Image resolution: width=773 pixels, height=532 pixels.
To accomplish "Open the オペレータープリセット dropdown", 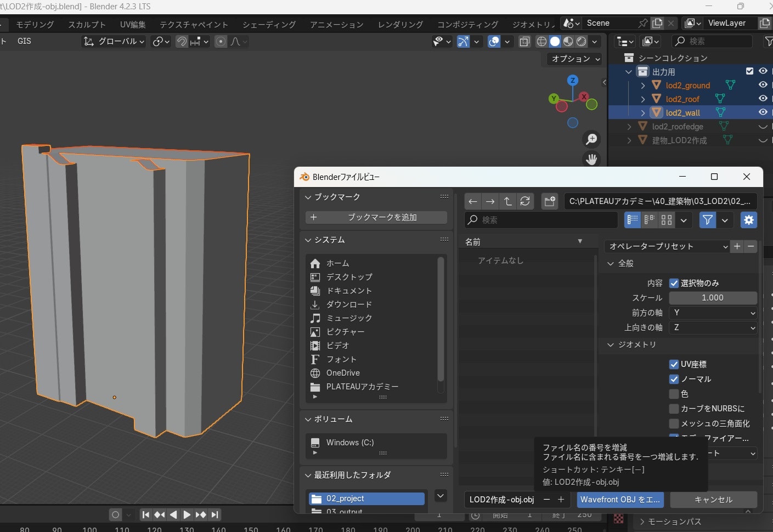I will (667, 247).
